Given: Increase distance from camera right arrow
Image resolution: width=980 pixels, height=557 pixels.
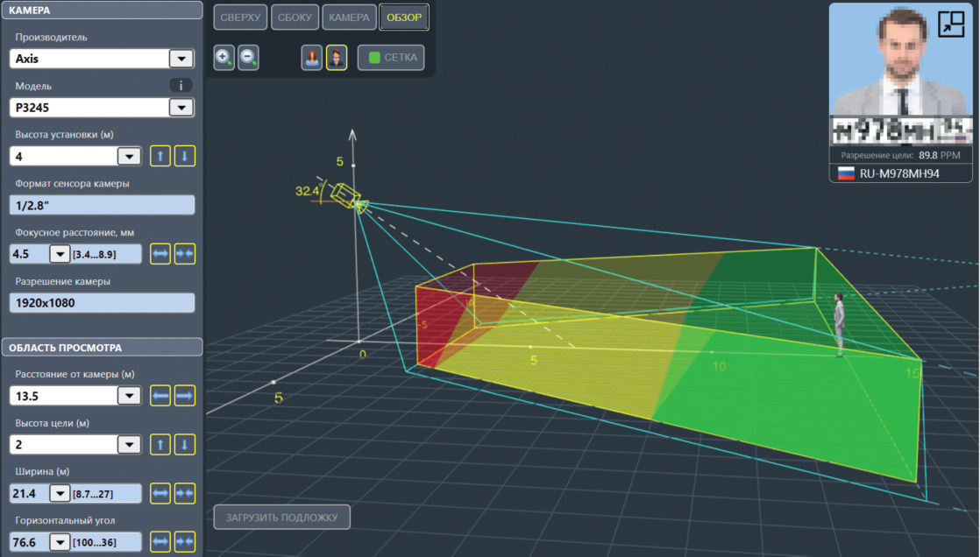Looking at the screenshot, I should click(x=184, y=396).
